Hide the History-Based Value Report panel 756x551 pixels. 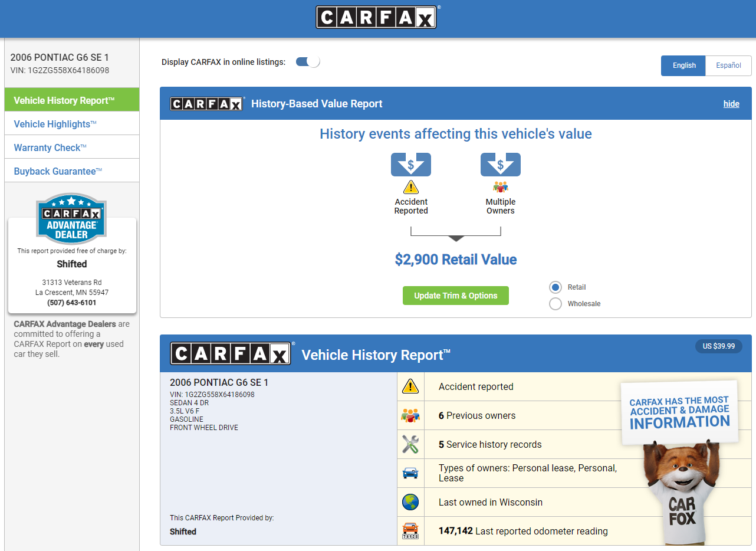[731, 104]
